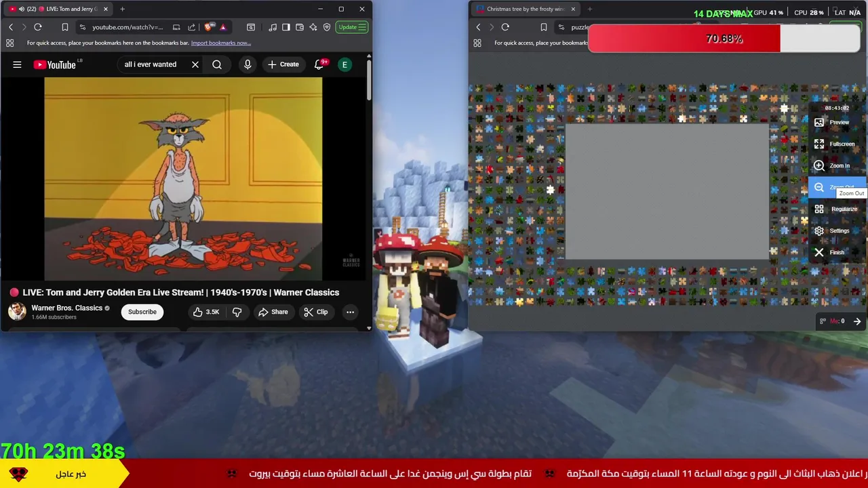Reload the puzzle page
This screenshot has width=868, height=488.
tap(505, 27)
